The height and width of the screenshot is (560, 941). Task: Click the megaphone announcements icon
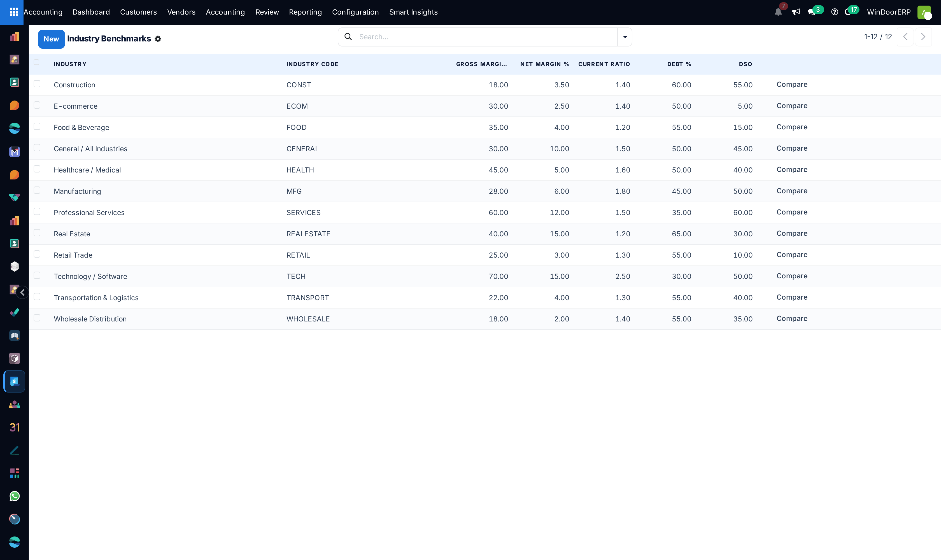pos(796,12)
